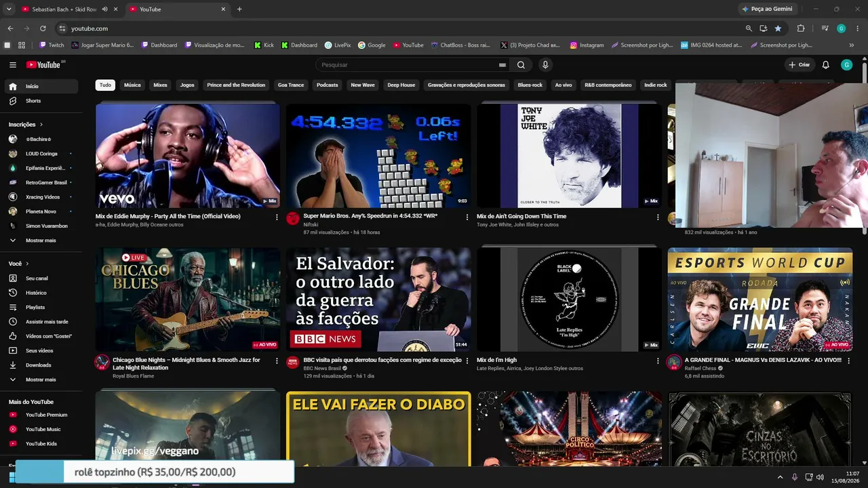The image size is (868, 488).
Task: Open the Instagram bookmark
Action: point(587,45)
